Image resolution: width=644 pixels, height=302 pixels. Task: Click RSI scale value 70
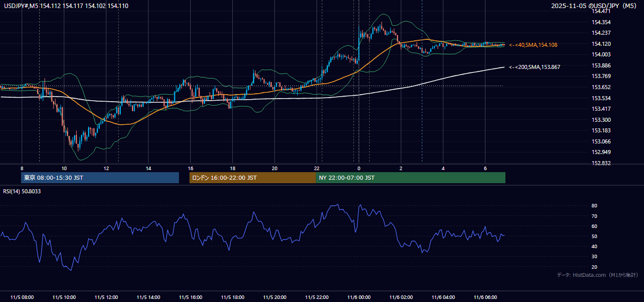pyautogui.click(x=594, y=216)
